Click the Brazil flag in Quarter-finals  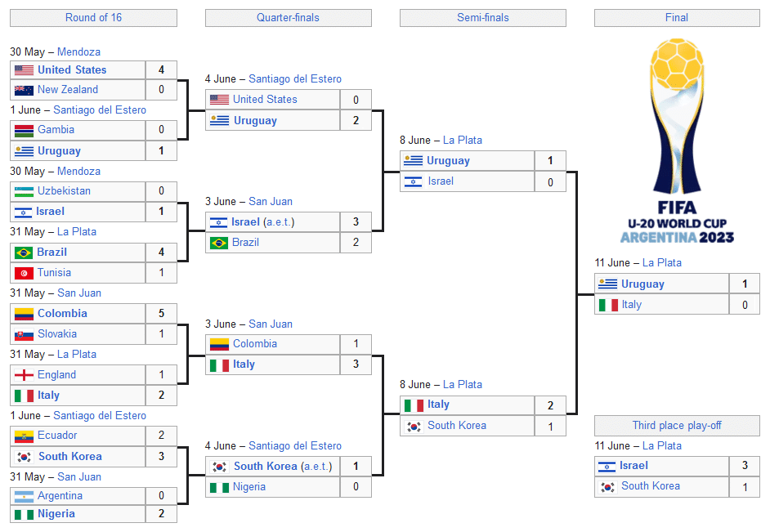(219, 243)
